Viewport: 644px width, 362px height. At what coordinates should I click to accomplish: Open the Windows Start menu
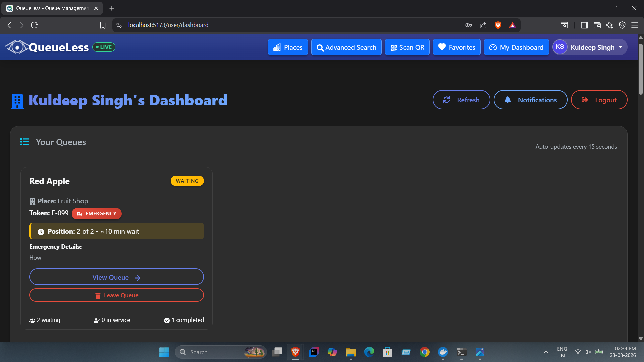(164, 352)
